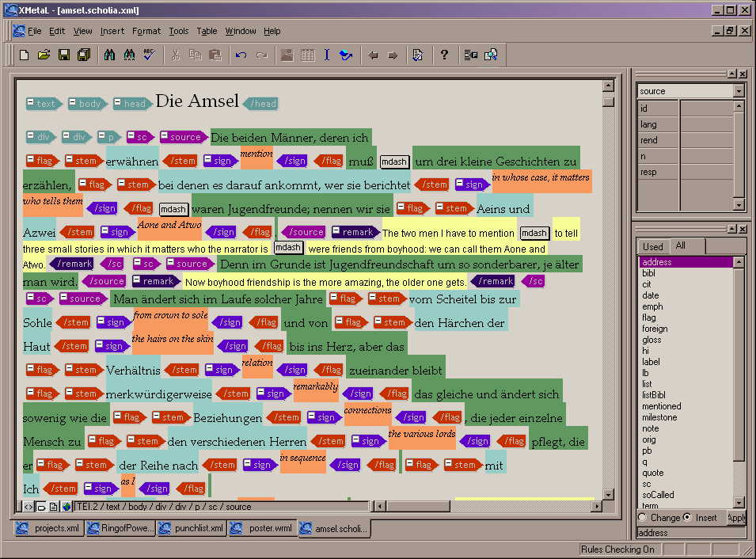756x559 pixels.
Task: Click the second binoculars Find Next icon
Action: (129, 55)
